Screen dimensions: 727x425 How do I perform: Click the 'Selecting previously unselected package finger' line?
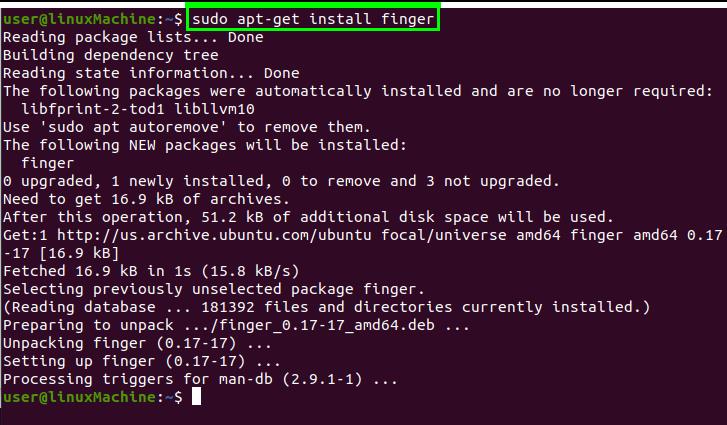pyautogui.click(x=214, y=289)
